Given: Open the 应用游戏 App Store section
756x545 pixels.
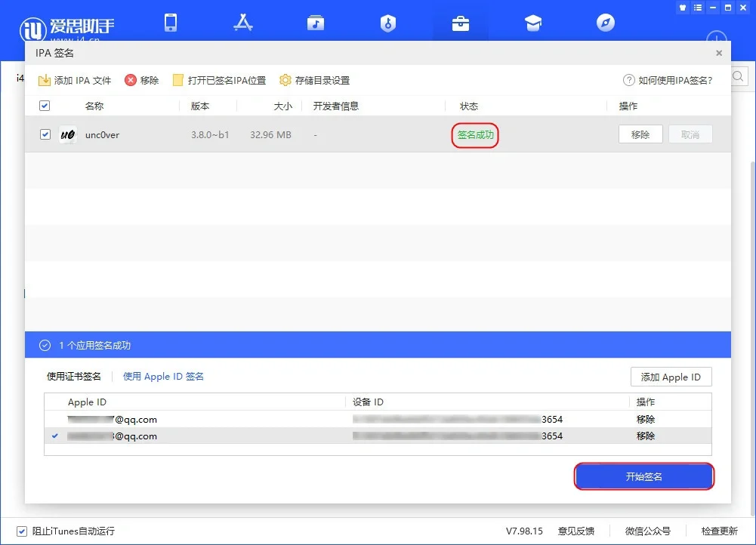Looking at the screenshot, I should [x=243, y=23].
